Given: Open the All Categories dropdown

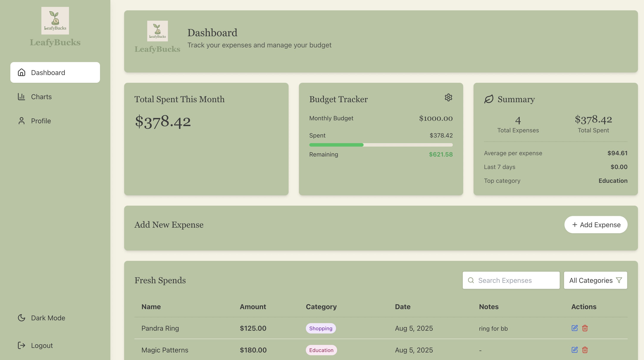Looking at the screenshot, I should [x=595, y=280].
